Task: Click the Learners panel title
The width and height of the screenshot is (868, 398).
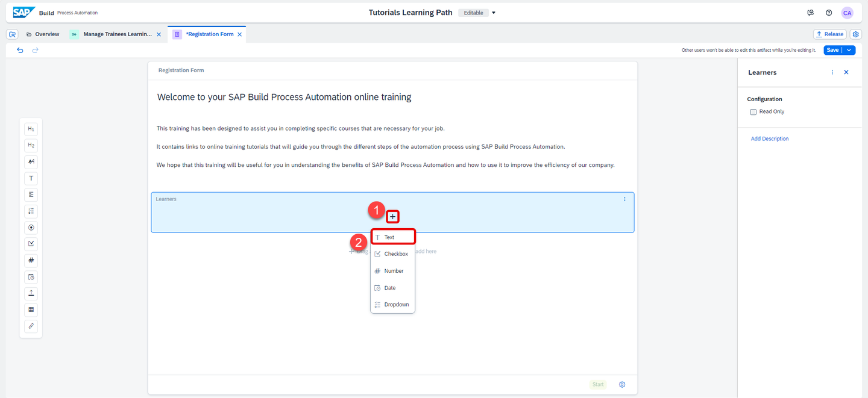Action: 762,72
